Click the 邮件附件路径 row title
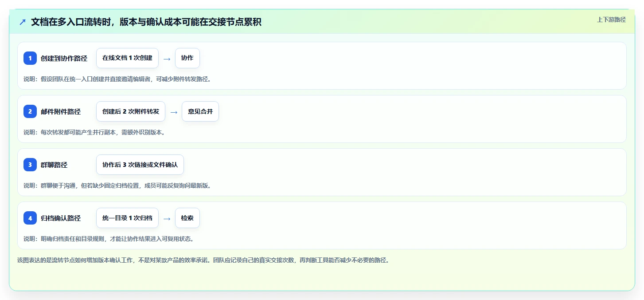 [x=61, y=111]
